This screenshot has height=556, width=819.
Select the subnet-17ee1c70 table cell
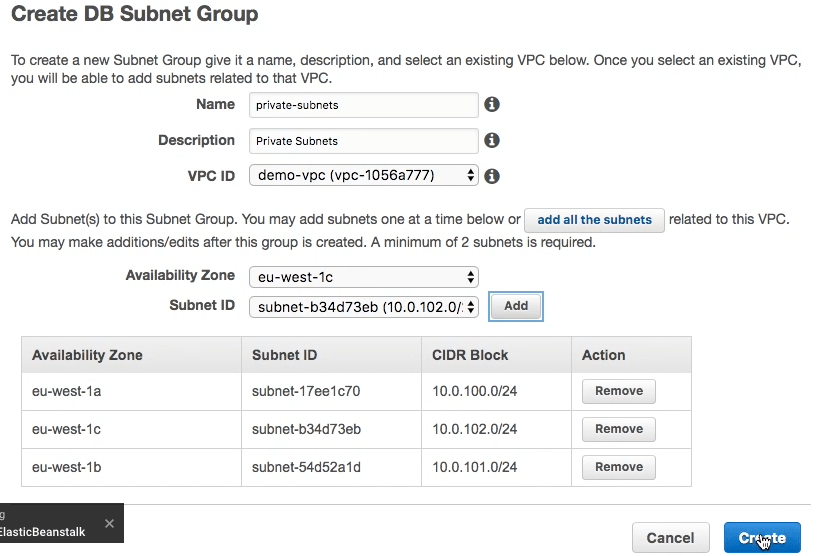point(306,391)
